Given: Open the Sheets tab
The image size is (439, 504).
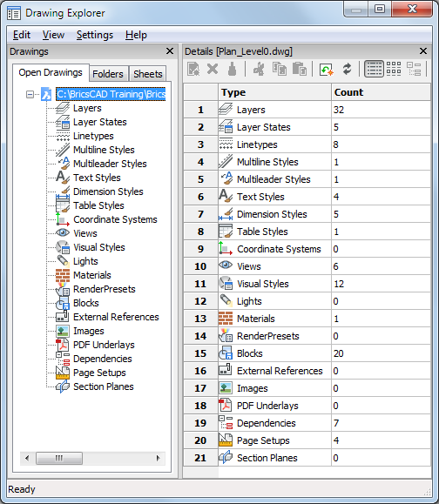Looking at the screenshot, I should pyautogui.click(x=147, y=74).
